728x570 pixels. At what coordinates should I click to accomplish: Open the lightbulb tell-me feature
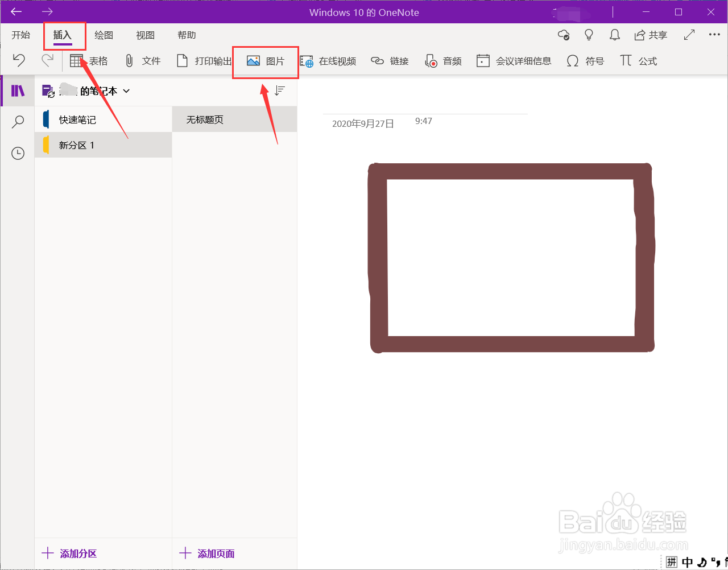589,35
